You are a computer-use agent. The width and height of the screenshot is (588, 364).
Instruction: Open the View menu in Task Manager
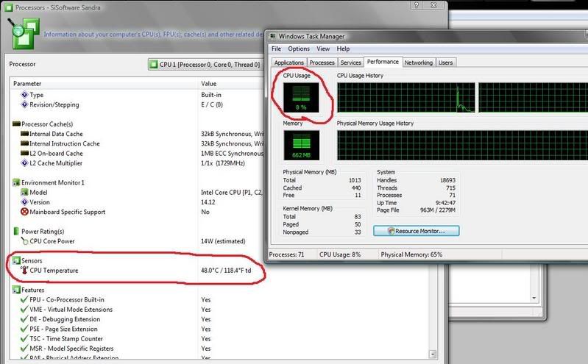pos(323,49)
